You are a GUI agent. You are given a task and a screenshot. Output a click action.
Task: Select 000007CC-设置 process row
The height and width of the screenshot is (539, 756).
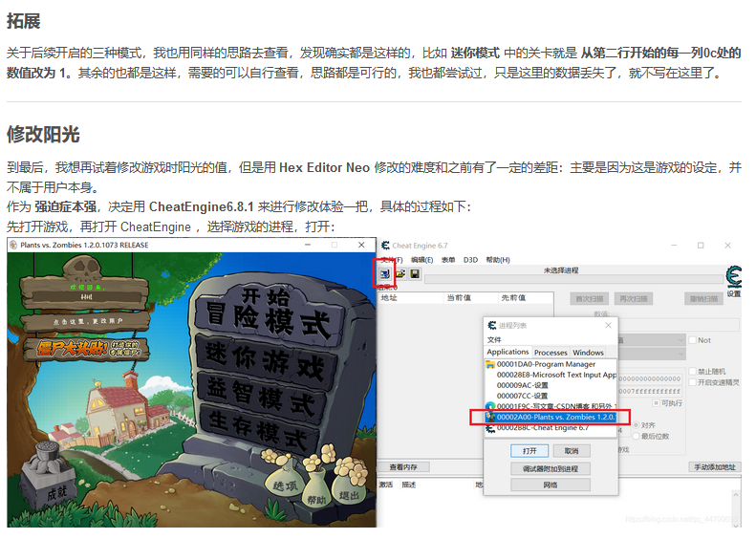pos(551,396)
